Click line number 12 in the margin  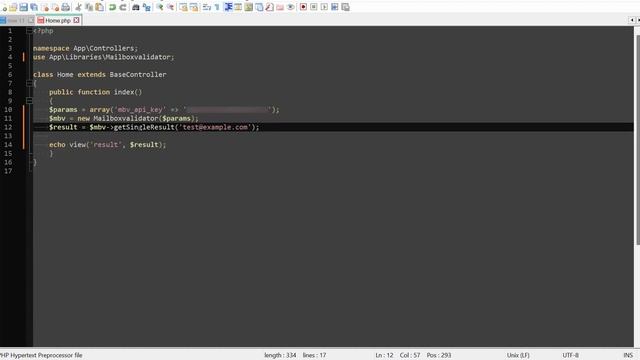(x=8, y=127)
